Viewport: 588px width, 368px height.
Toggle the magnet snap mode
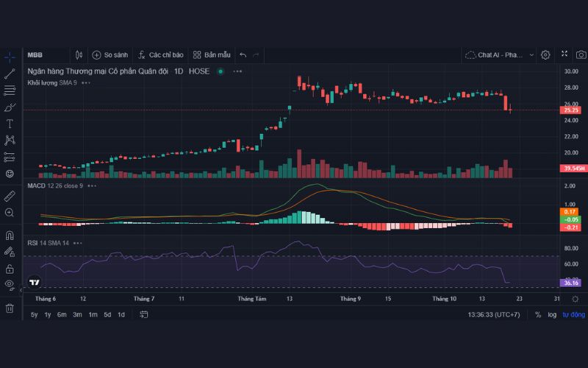point(10,236)
